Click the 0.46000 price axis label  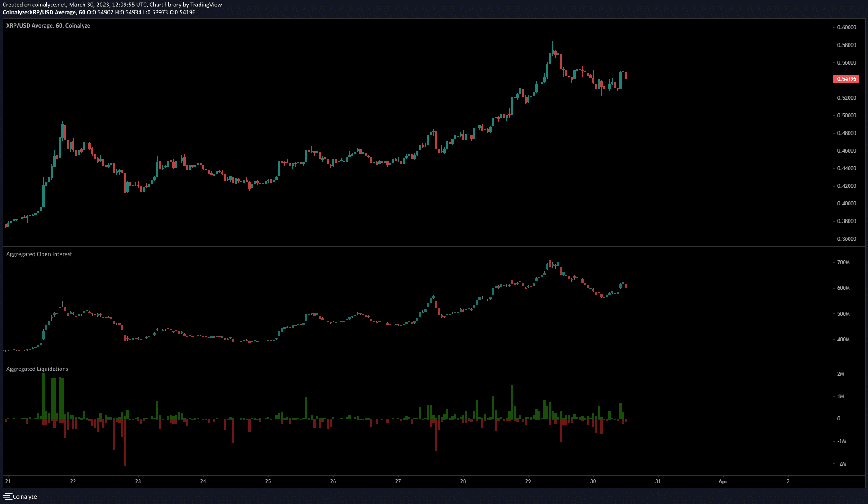pos(847,151)
